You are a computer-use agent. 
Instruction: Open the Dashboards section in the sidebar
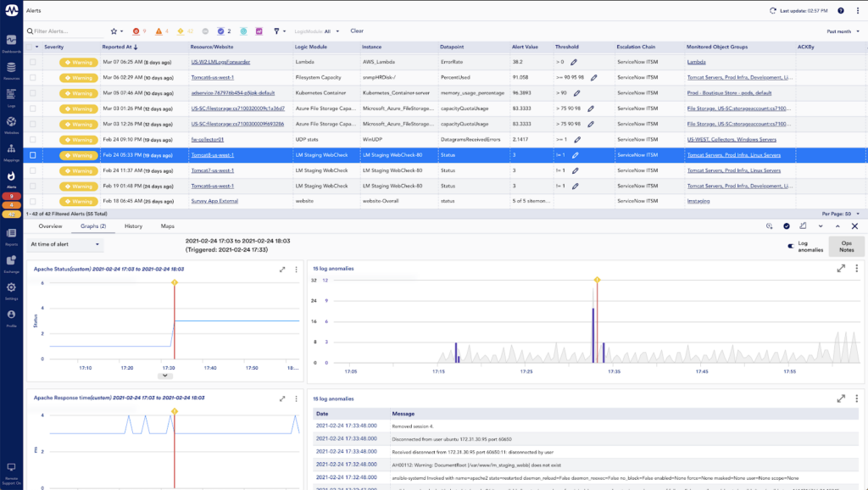coord(11,42)
